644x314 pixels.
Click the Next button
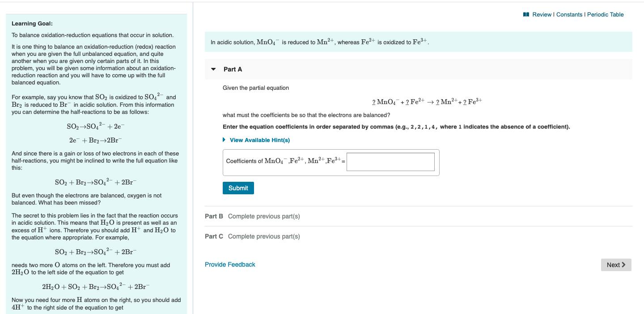click(x=616, y=264)
